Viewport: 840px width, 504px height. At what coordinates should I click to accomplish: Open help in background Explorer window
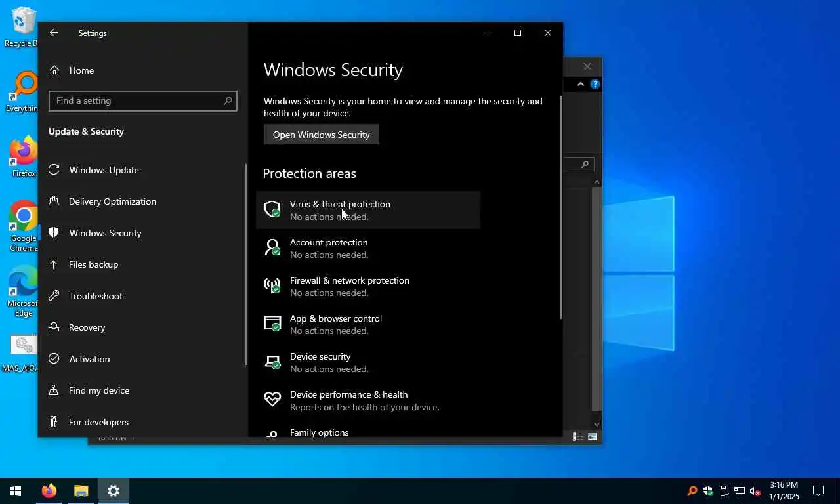coord(595,84)
